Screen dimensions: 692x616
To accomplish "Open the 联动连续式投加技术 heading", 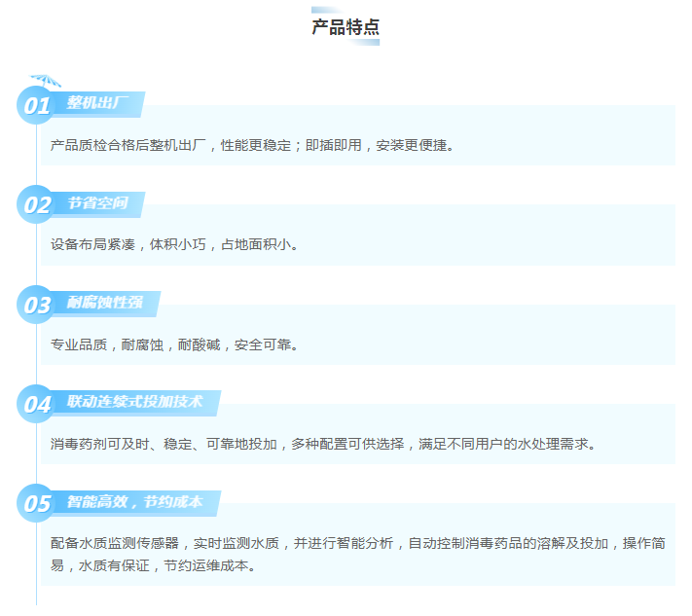I will tap(135, 402).
